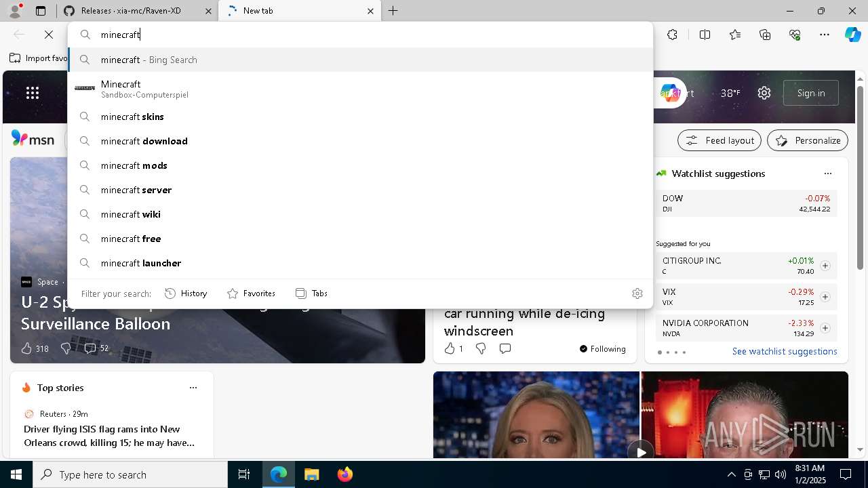Screen dimensions: 868x488
Task: Open the tab actions menu icon
Action: [x=41, y=11]
